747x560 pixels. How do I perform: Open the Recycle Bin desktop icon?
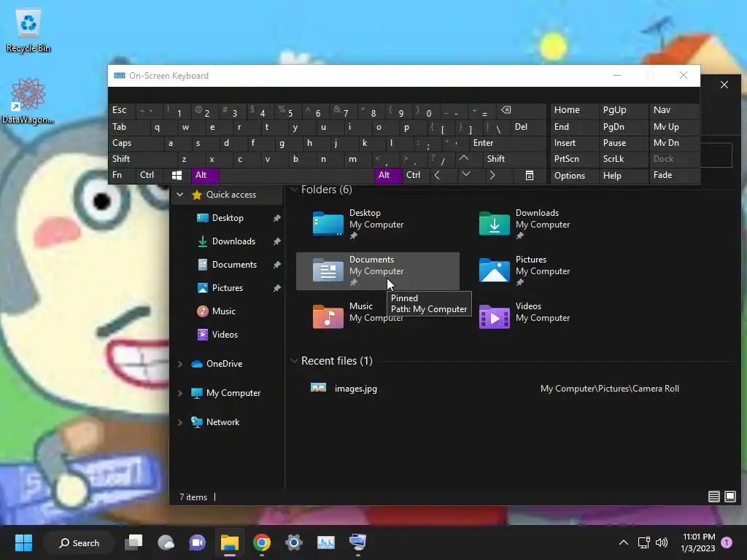pyautogui.click(x=28, y=31)
